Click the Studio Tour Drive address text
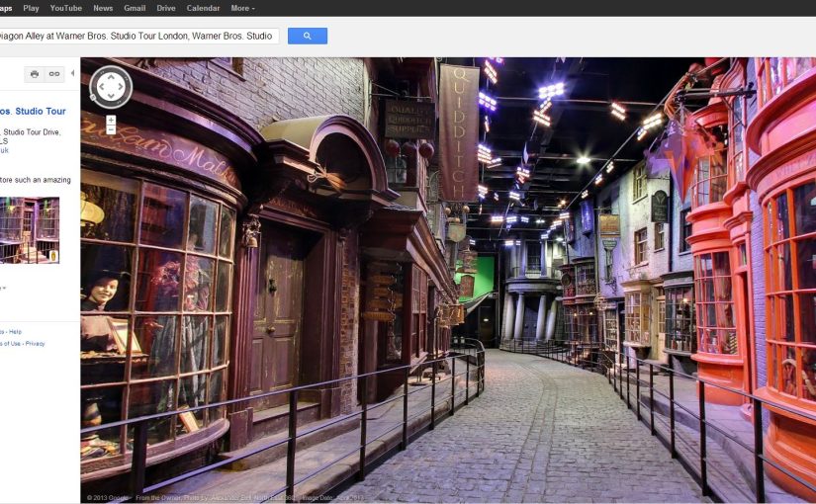Viewport: 816px width, 504px height. point(32,132)
